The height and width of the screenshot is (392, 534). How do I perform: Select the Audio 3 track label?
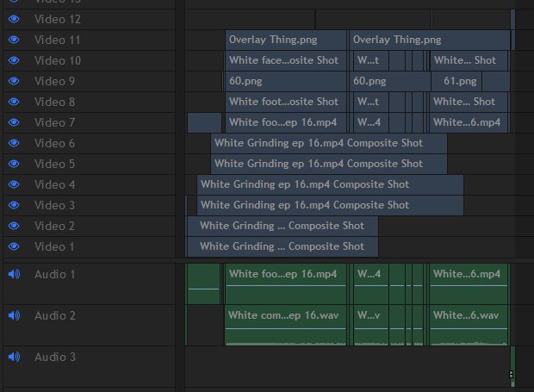[55, 358]
